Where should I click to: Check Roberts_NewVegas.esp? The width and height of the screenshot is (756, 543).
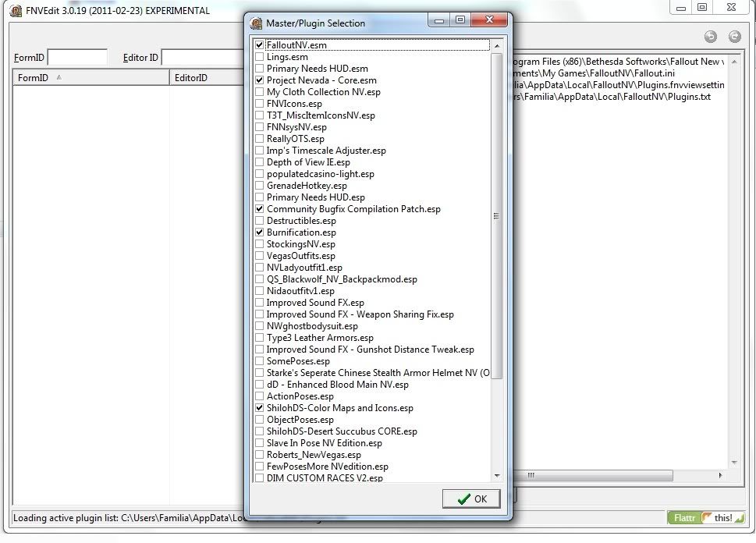pos(259,454)
